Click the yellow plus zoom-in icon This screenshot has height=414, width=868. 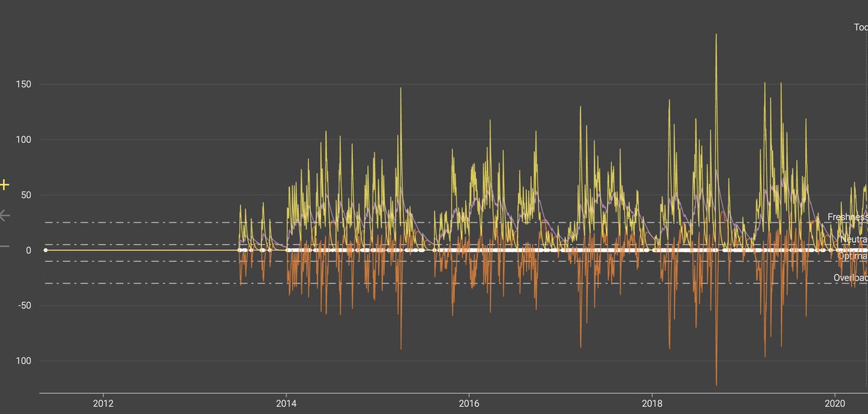click(x=4, y=185)
